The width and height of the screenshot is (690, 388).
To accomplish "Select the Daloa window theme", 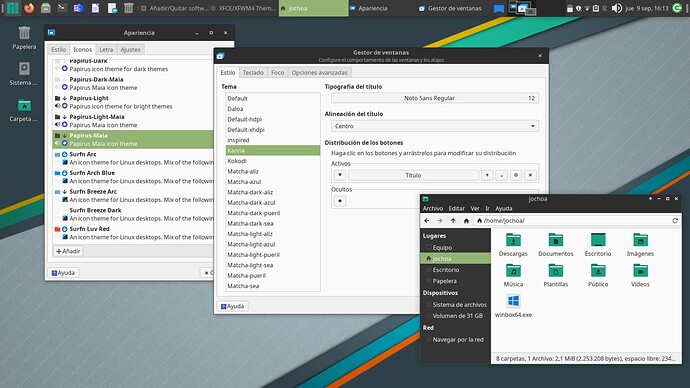I will pos(273,109).
